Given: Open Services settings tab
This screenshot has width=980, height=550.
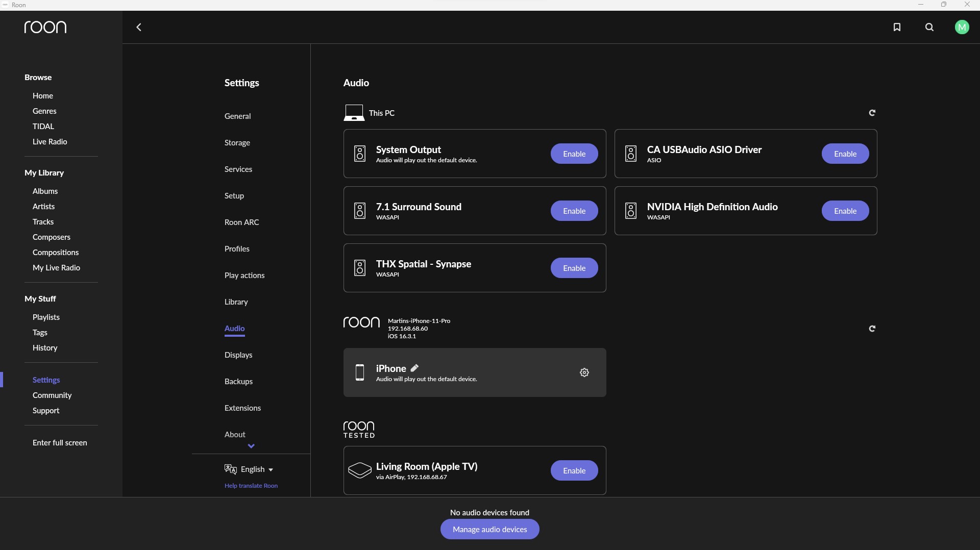Looking at the screenshot, I should 238,169.
